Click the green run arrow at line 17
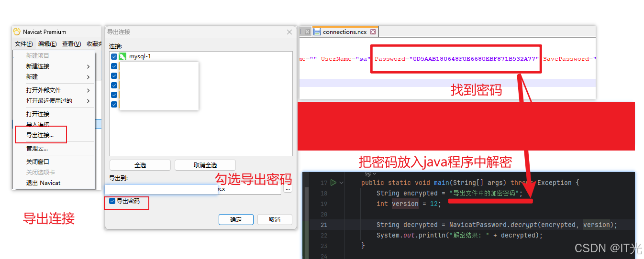Image resolution: width=644 pixels, height=259 pixels. tap(333, 183)
